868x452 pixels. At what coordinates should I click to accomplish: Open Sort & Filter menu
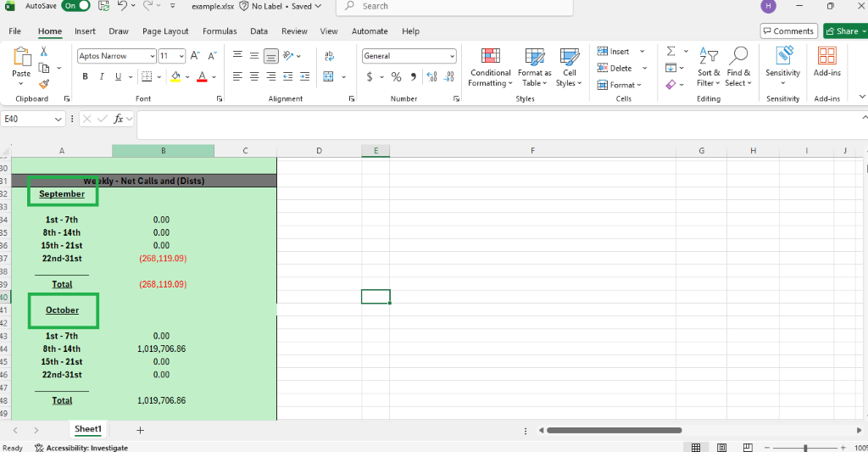[709, 67]
